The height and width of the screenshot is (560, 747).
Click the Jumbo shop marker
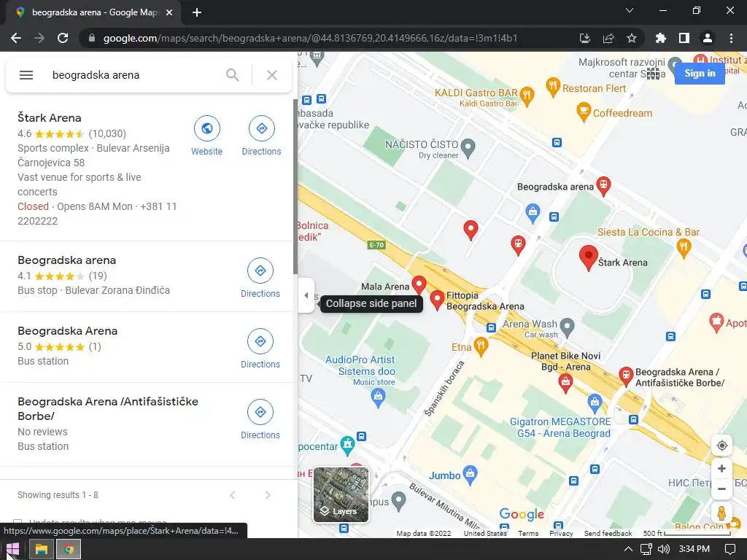[470, 474]
